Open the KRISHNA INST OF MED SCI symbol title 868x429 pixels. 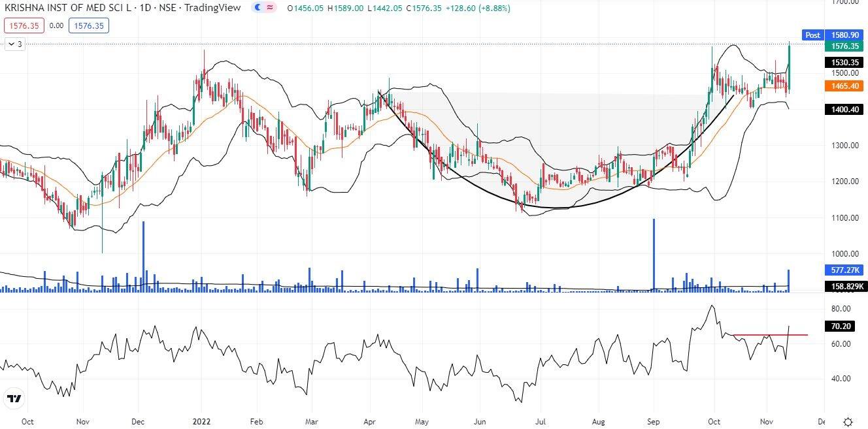[x=122, y=8]
